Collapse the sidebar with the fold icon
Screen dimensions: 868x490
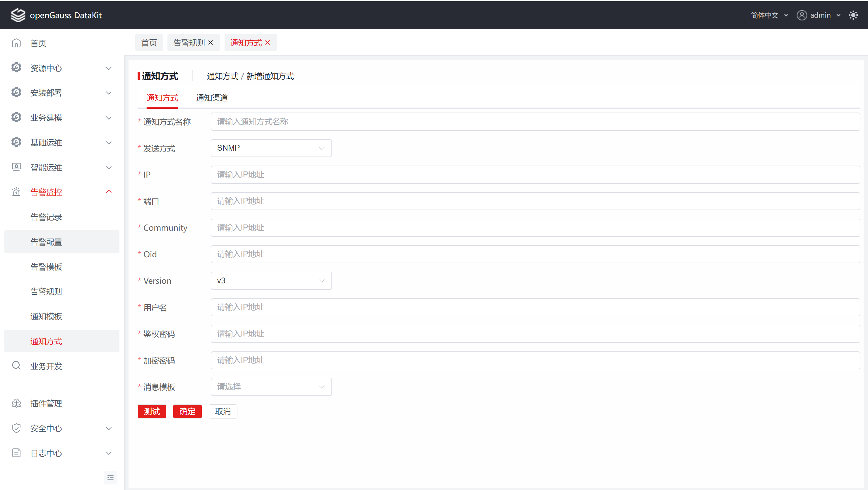click(110, 477)
